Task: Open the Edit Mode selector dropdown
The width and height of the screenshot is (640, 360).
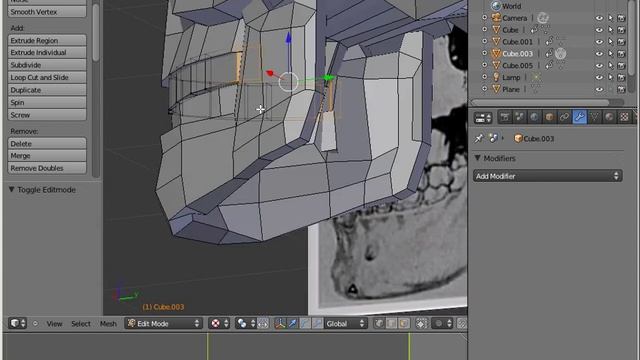Action: (x=164, y=324)
